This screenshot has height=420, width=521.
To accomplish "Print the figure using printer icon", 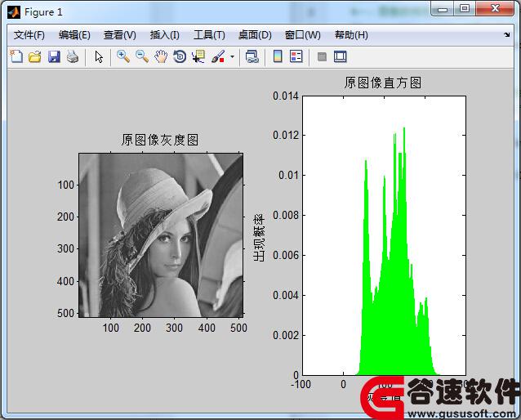I will (73, 57).
